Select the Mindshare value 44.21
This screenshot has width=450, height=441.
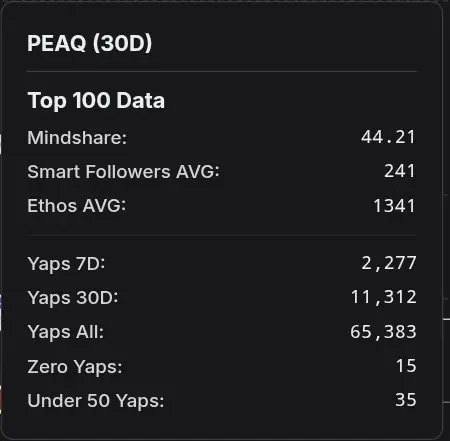pos(388,137)
